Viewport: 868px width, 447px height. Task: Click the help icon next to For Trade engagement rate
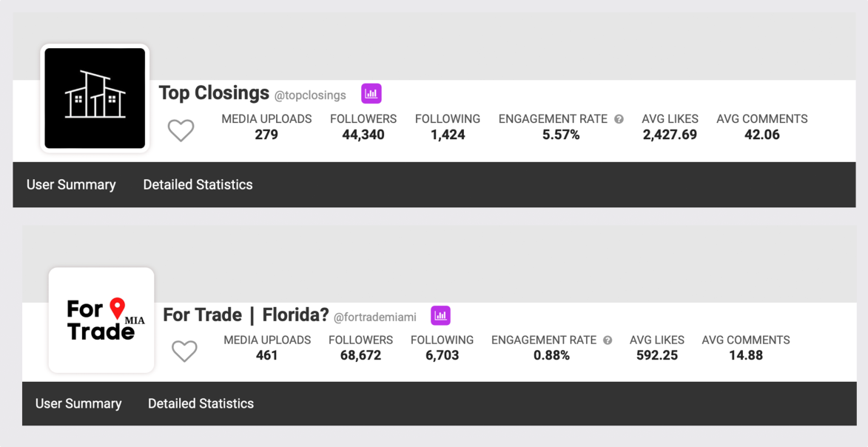tap(608, 340)
